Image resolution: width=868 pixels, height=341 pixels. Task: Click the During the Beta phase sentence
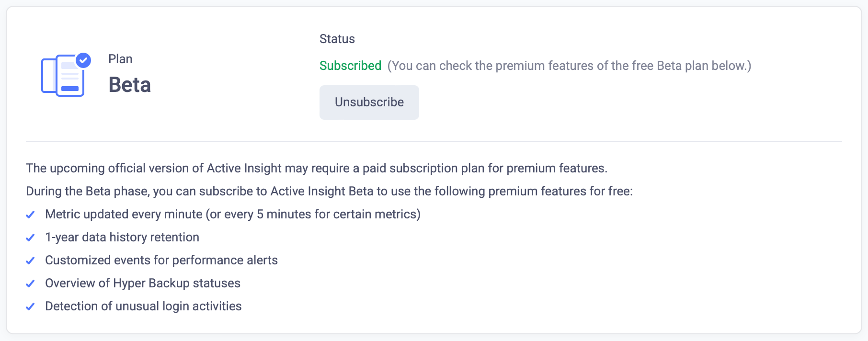tap(330, 191)
